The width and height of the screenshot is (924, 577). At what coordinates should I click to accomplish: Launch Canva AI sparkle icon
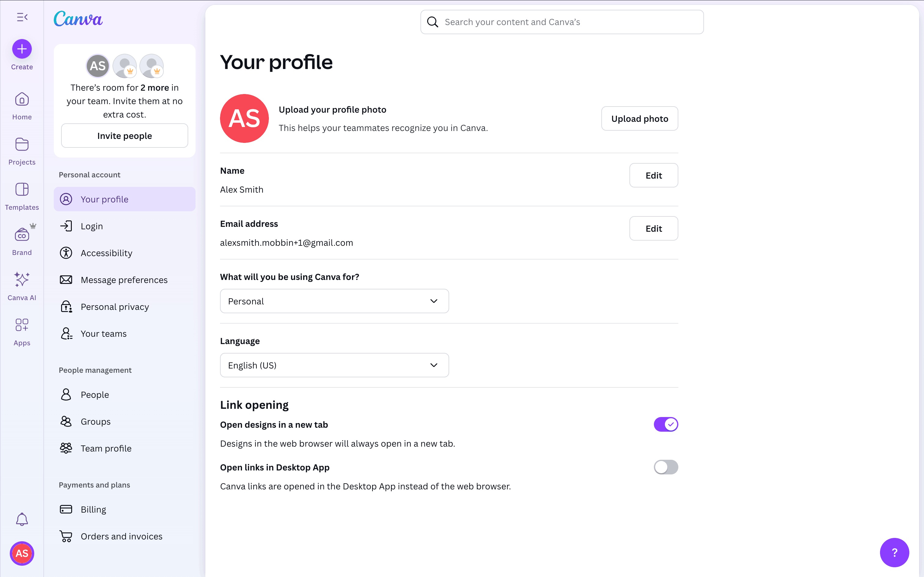22,280
